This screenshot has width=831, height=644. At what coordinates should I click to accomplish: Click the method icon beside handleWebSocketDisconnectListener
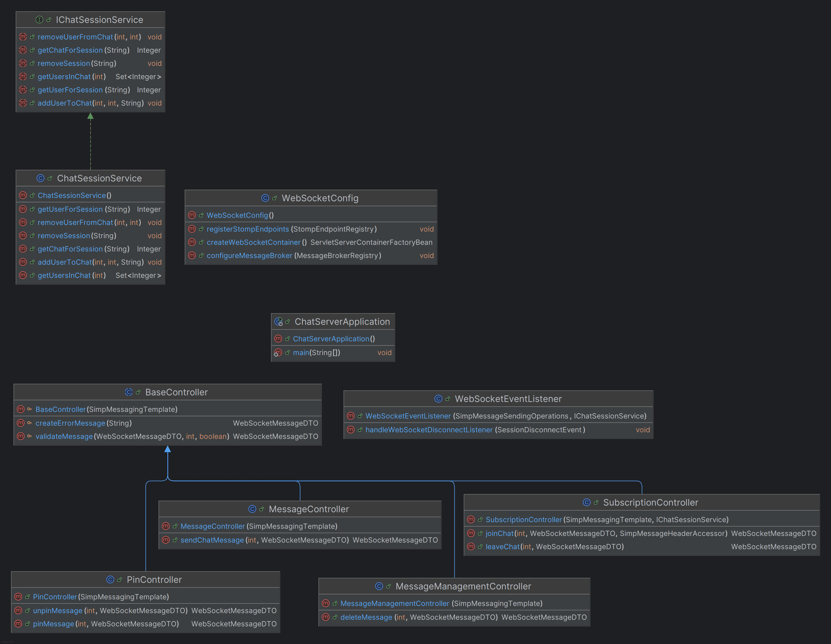(351, 430)
